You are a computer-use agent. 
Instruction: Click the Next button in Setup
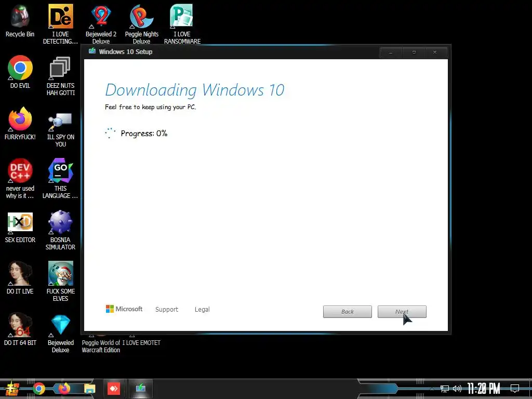[402, 312]
